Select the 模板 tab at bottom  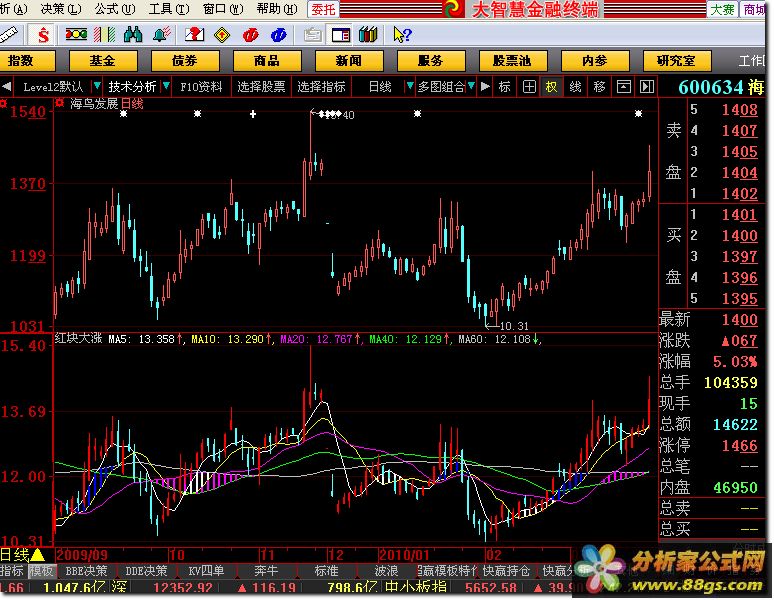coord(41,571)
